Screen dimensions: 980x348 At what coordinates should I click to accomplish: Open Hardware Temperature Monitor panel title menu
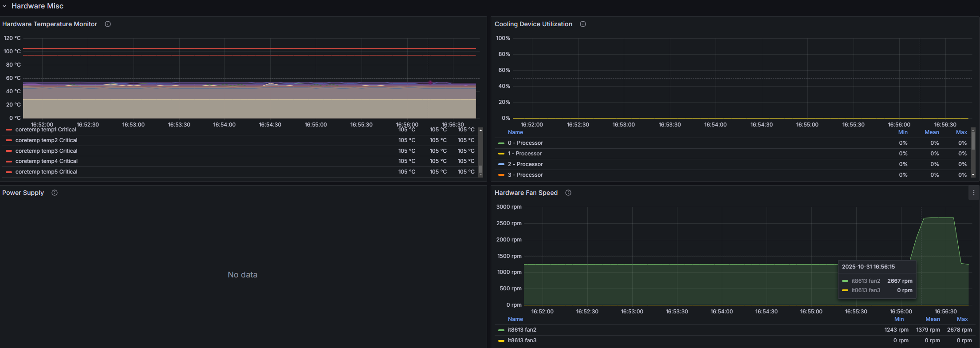tap(50, 24)
